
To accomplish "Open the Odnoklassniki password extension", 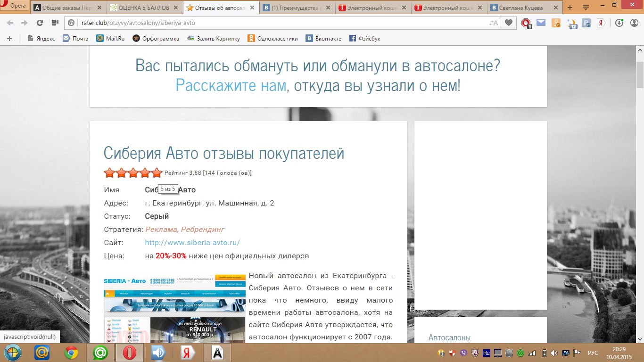I will point(556,23).
